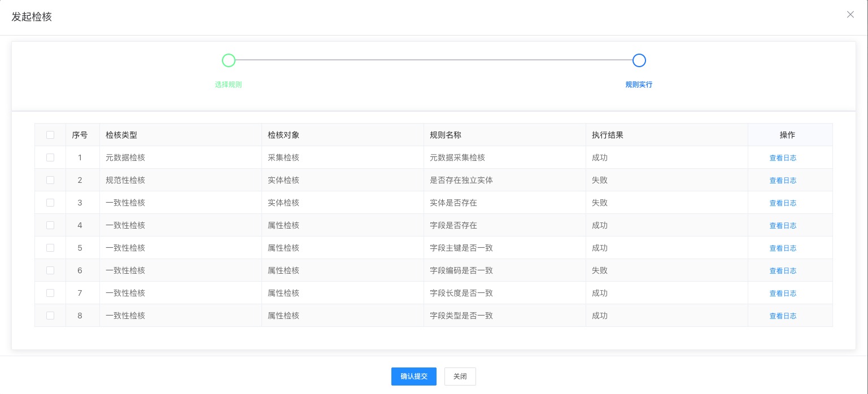The height and width of the screenshot is (394, 868).
Task: Check the checkbox for row 5 字段主键是否一致
Action: pyautogui.click(x=50, y=248)
